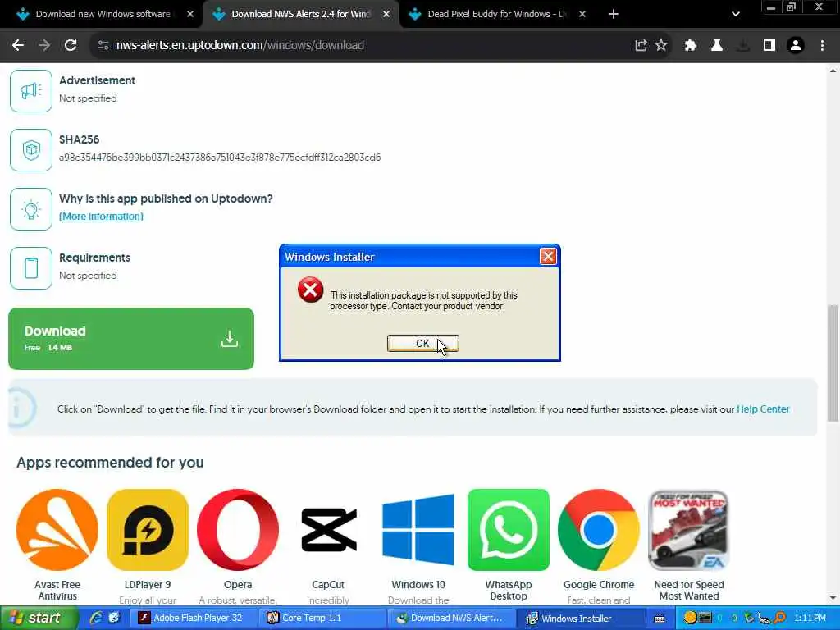Launch Internet Explorer from Quick Launch
The width and height of the screenshot is (840, 630).
97,618
